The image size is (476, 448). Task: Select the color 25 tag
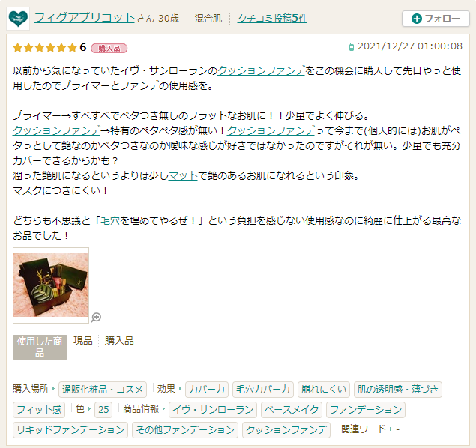(103, 410)
